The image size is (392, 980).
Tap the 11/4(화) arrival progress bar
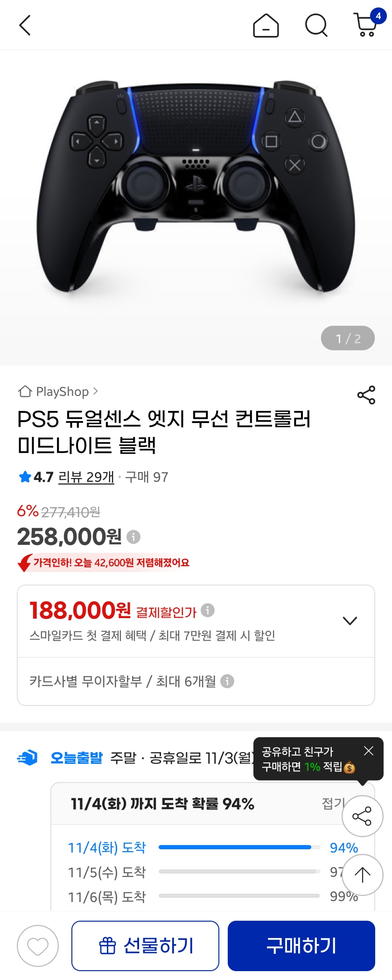(239, 847)
